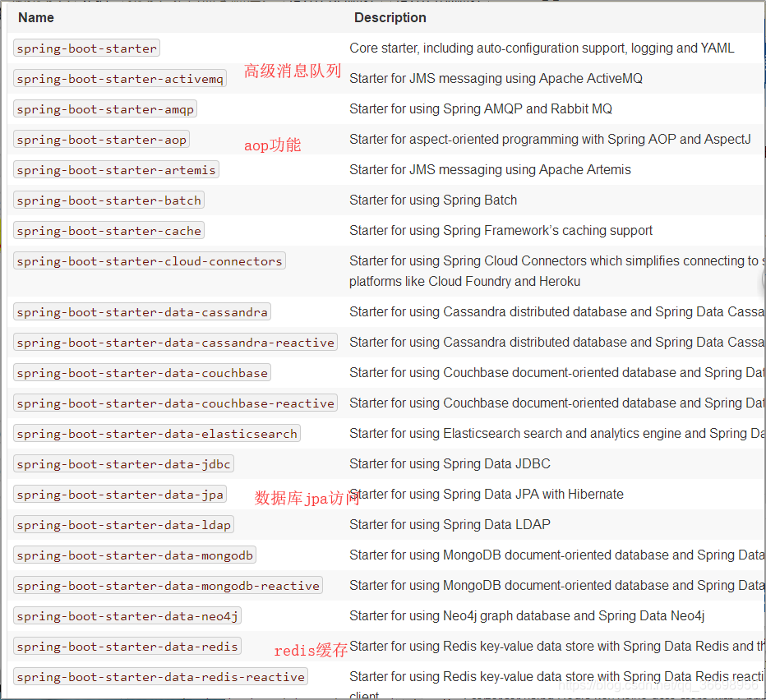766x700 pixels.
Task: Select spring-boot-starter-data-jpa name cell
Action: (120, 494)
